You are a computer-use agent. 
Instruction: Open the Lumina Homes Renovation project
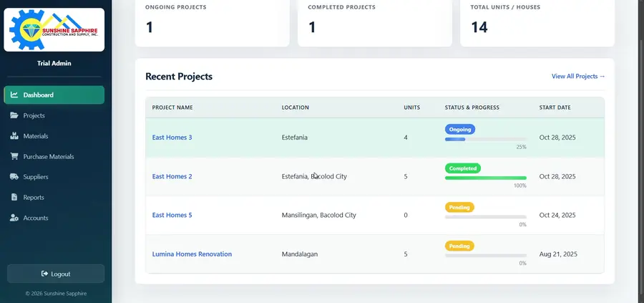point(192,254)
